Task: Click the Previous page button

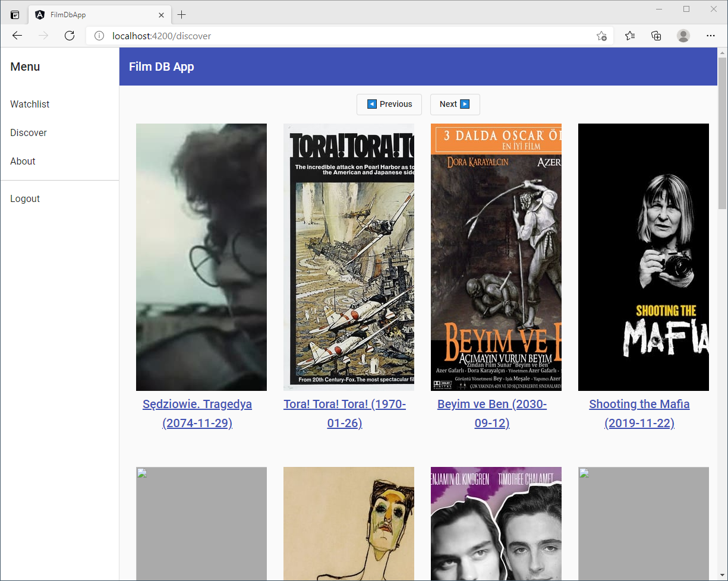Action: [389, 104]
